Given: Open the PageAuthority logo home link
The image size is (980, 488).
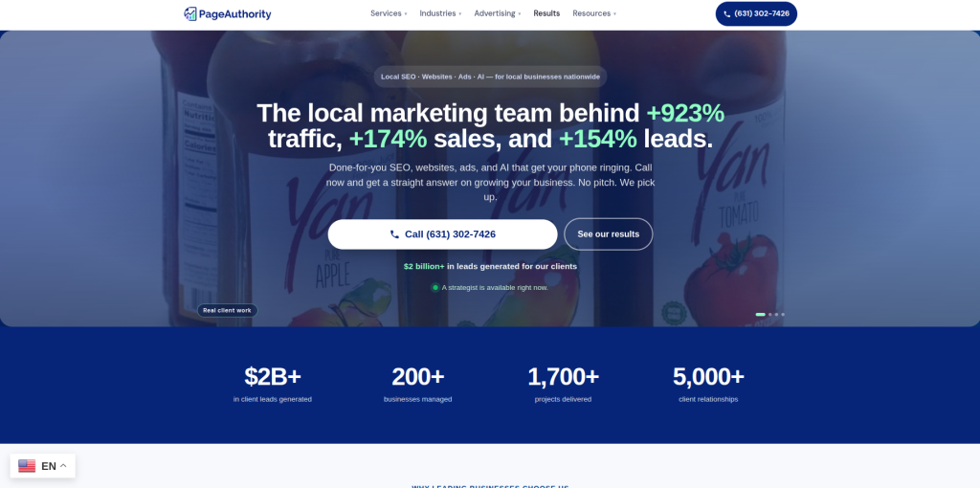Looking at the screenshot, I should pos(228,13).
